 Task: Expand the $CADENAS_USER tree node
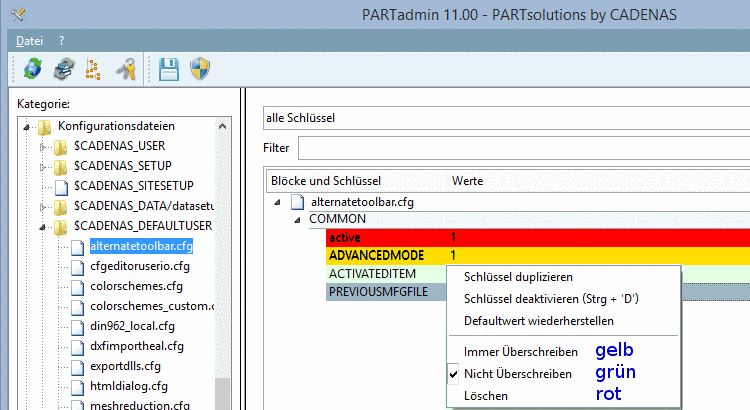click(x=43, y=147)
